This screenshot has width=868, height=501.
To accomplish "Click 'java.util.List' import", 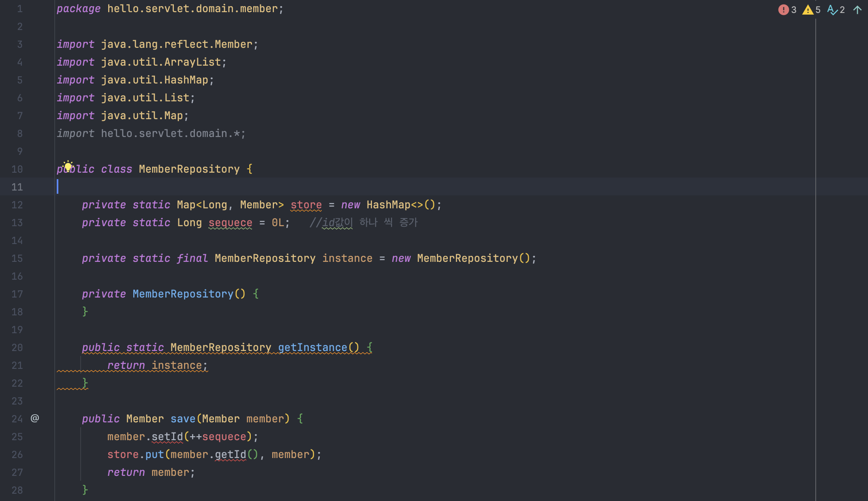I will 145,98.
